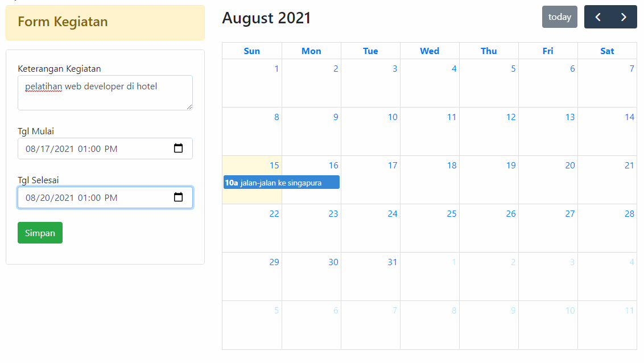This screenshot has width=644, height=363.
Task: Click the August 2021 month title
Action: tap(266, 18)
